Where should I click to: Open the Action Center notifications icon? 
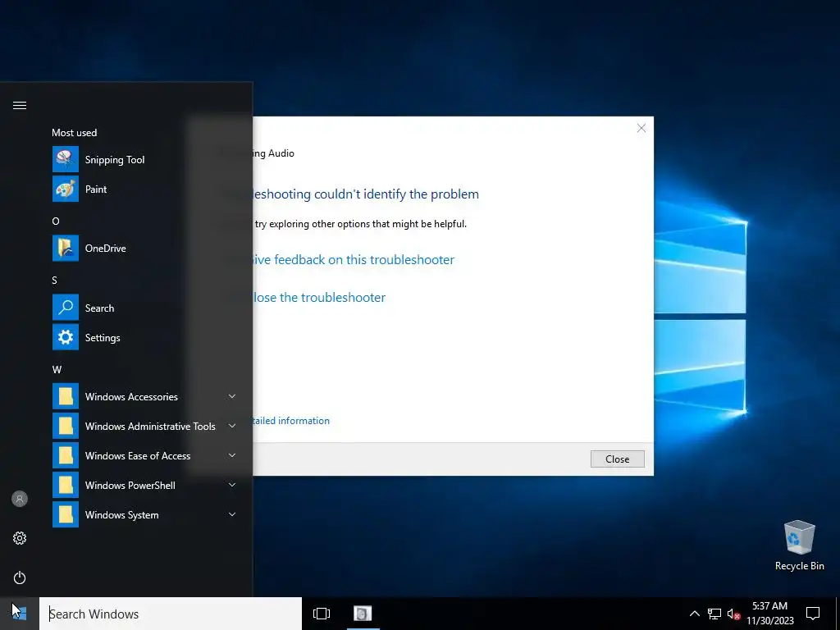tap(813, 614)
